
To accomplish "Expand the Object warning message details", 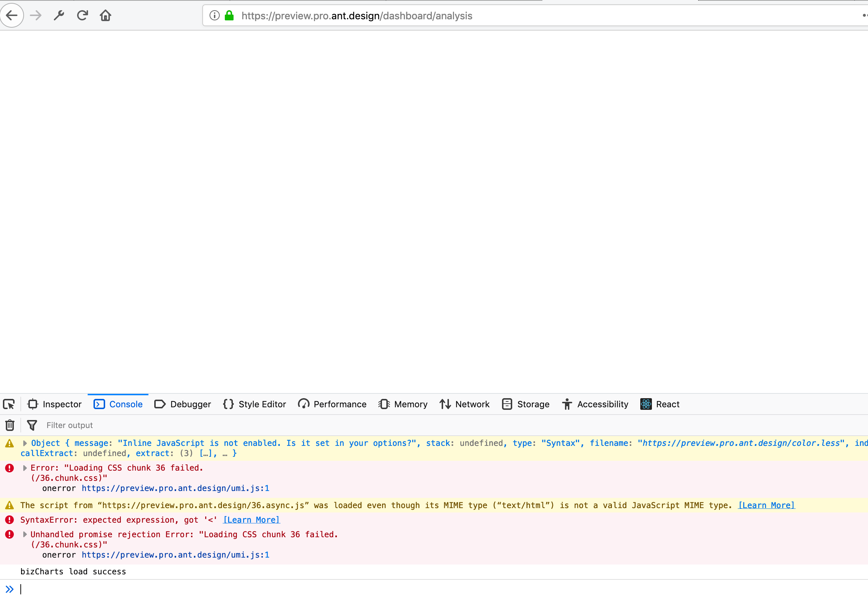I will click(x=25, y=443).
